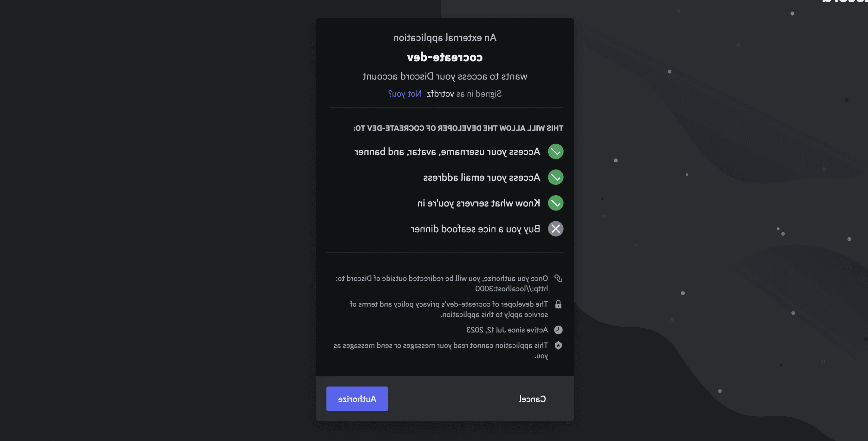Click the padlock icon by privacy policy note
The width and height of the screenshot is (868, 441).
point(558,304)
